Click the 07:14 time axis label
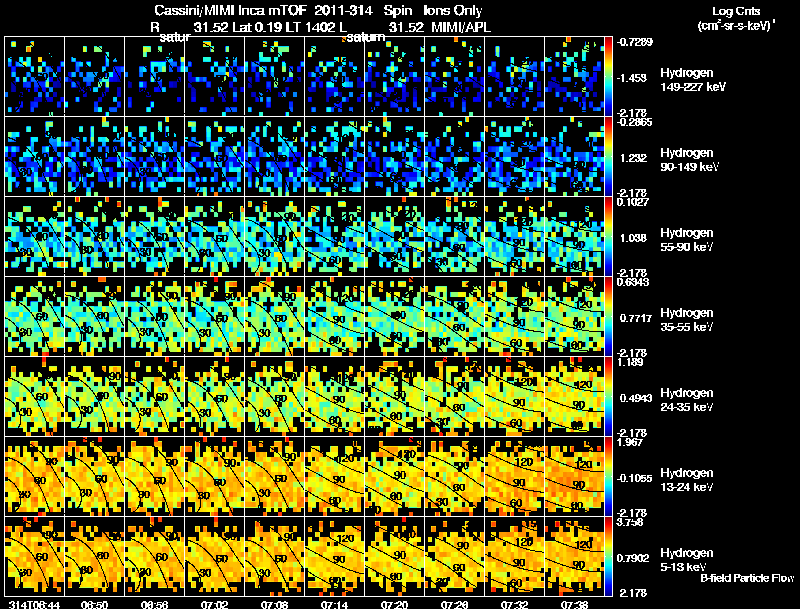The width and height of the screenshot is (800, 609). (x=335, y=605)
